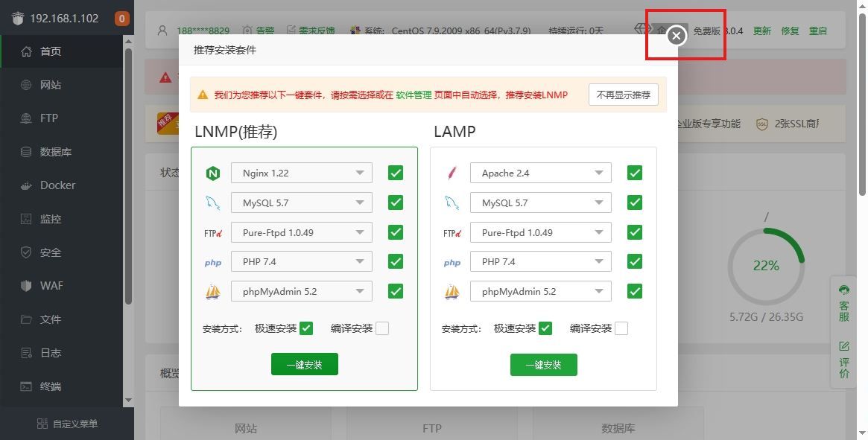868x440 pixels.
Task: Click the PHP logo icon in LAMP
Action: (x=452, y=263)
